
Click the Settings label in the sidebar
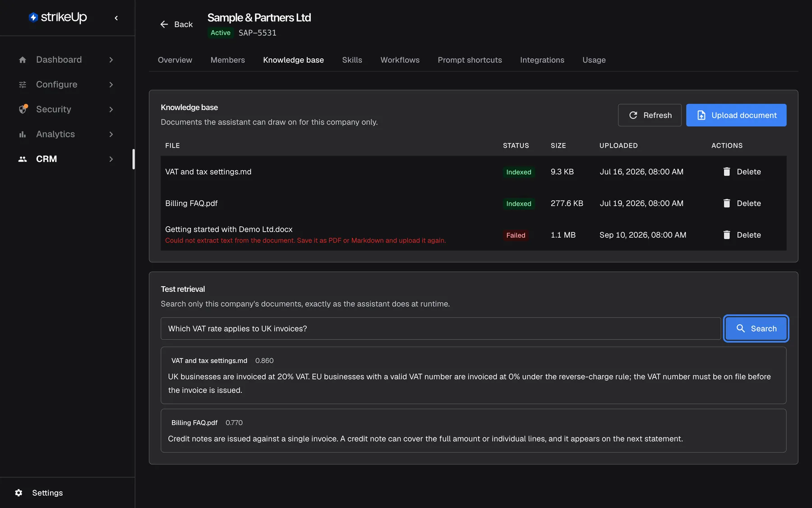click(x=47, y=493)
